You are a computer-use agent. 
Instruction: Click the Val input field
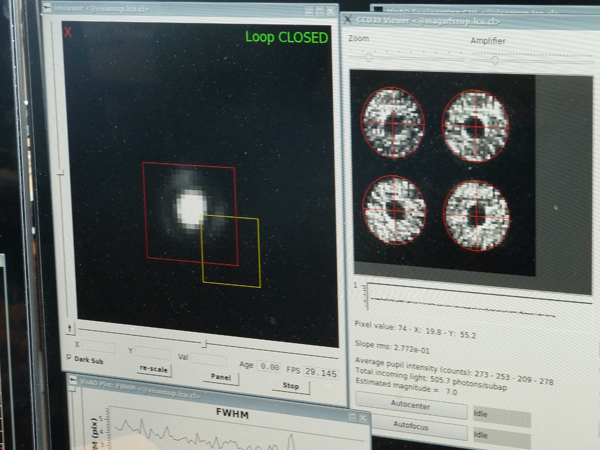pyautogui.click(x=209, y=360)
